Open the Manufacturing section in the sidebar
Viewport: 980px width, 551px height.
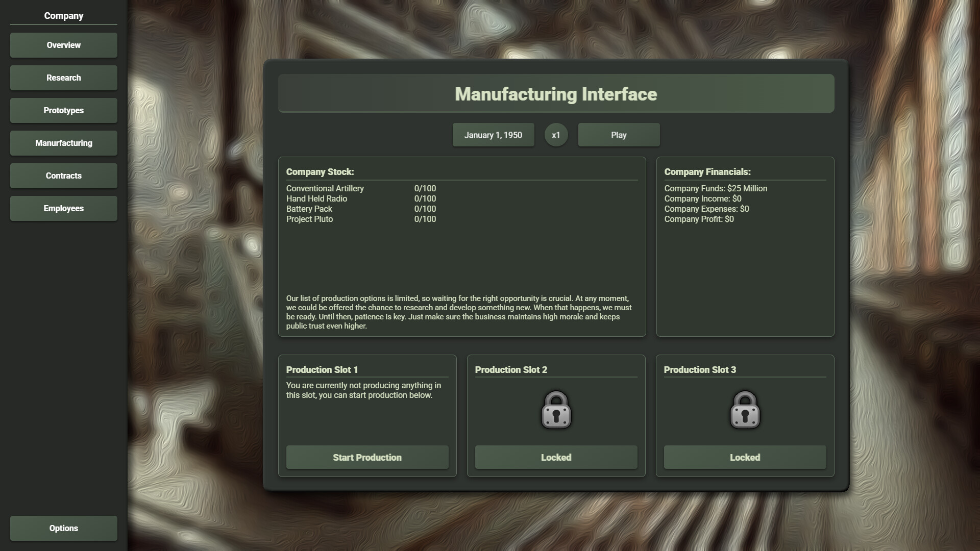[63, 143]
